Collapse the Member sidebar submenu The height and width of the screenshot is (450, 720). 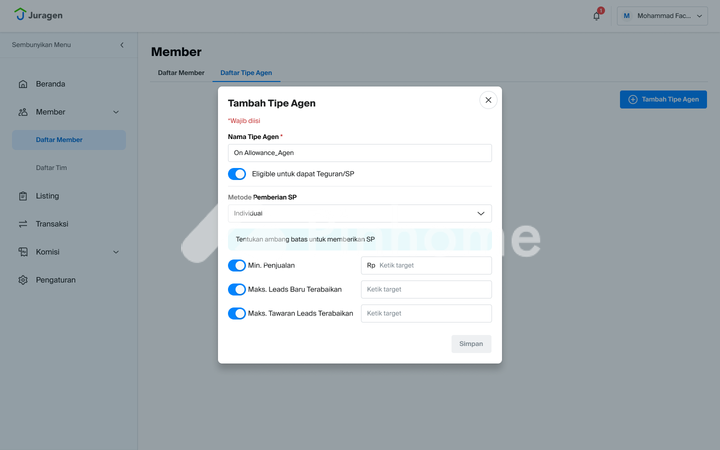(x=116, y=112)
